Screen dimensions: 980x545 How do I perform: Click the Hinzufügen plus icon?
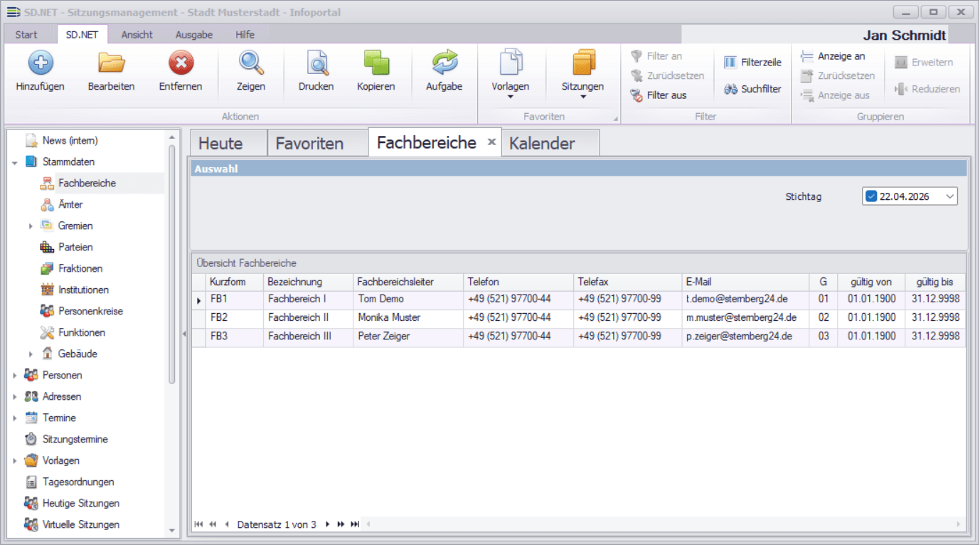coord(41,63)
